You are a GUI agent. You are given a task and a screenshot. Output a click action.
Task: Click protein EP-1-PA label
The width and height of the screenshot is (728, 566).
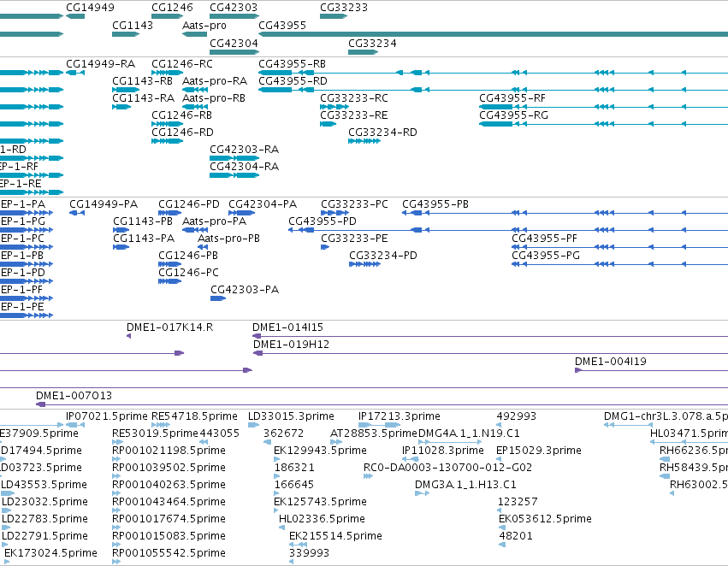pyautogui.click(x=23, y=204)
